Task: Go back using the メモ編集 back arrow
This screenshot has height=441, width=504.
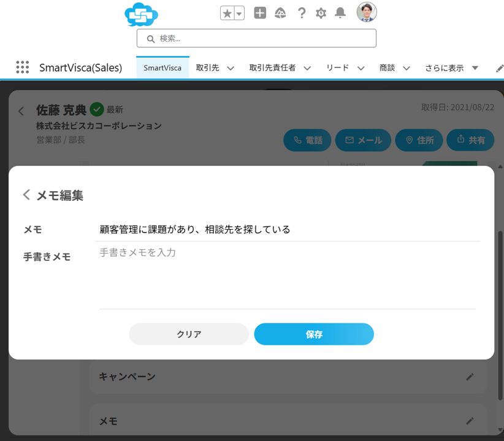Action: 26,195
